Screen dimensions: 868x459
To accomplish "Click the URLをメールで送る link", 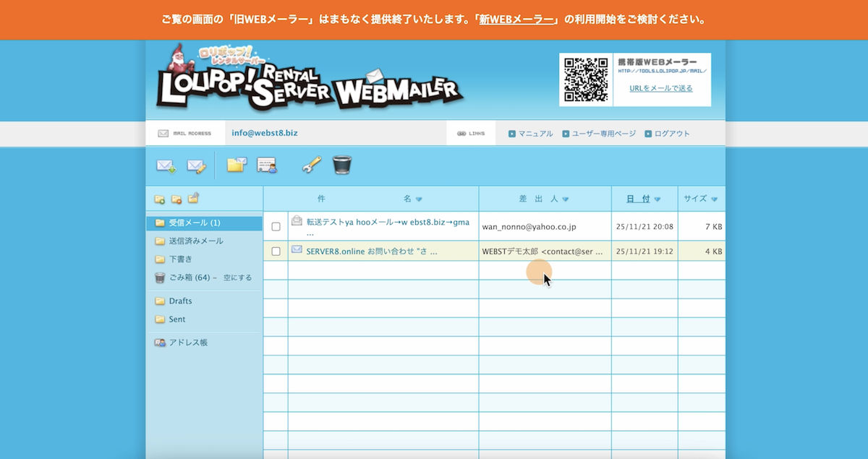I will point(661,88).
